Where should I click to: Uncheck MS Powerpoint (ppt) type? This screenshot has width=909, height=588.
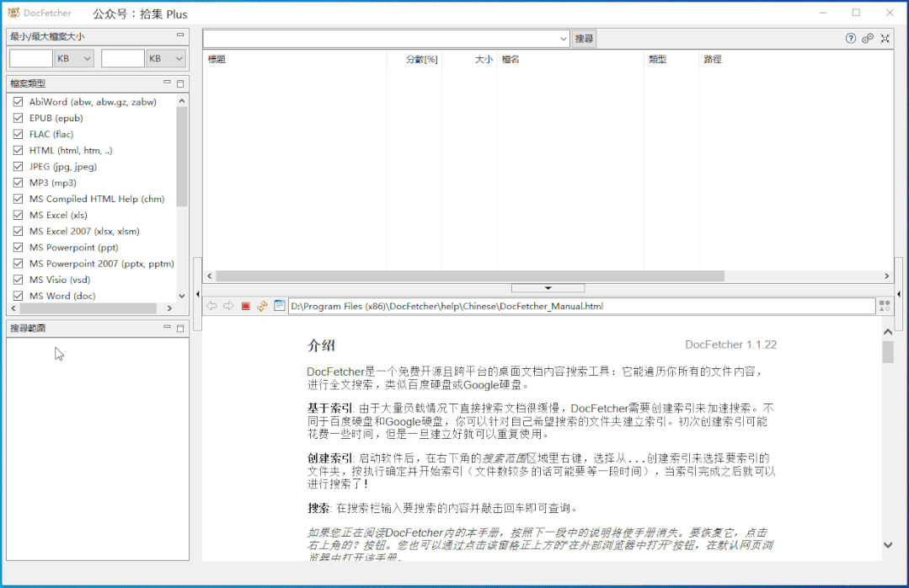coord(18,248)
